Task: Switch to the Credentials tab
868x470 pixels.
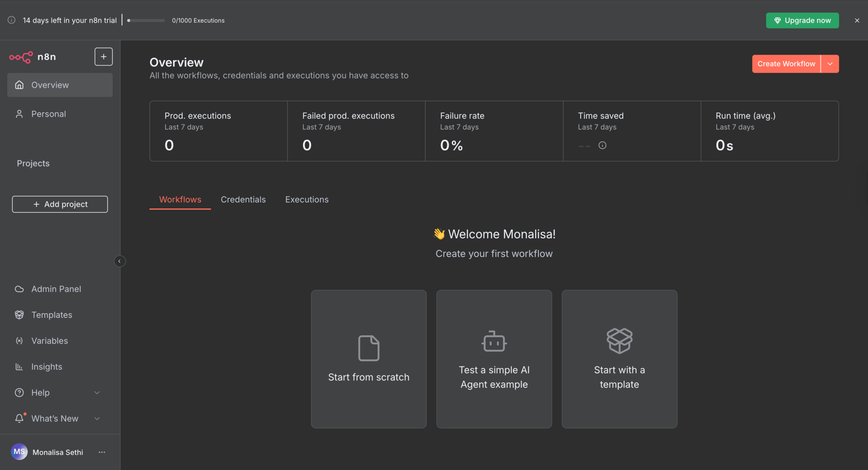Action: (243, 199)
